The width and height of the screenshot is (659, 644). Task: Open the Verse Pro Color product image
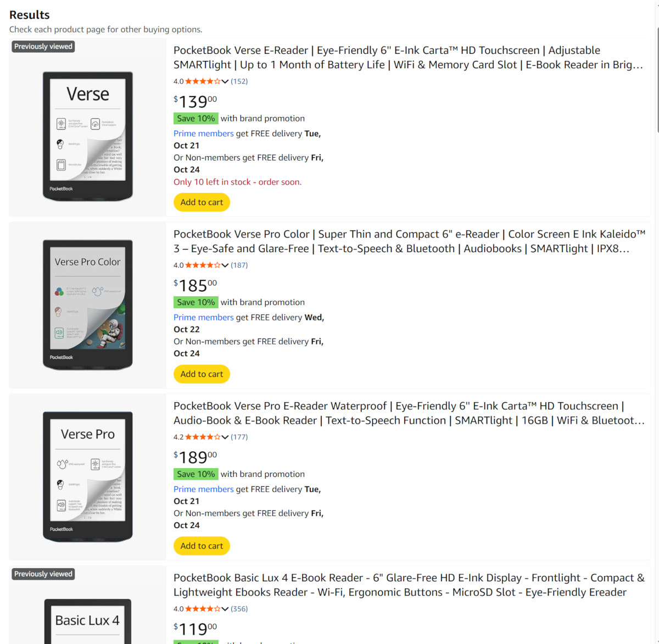point(88,304)
